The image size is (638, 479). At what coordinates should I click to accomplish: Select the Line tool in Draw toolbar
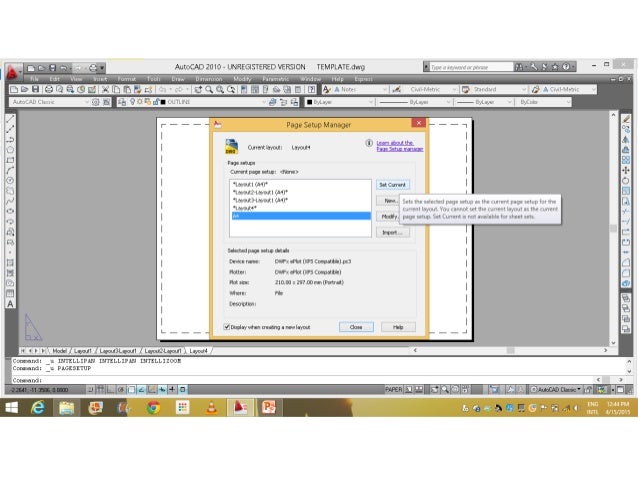click(x=10, y=118)
